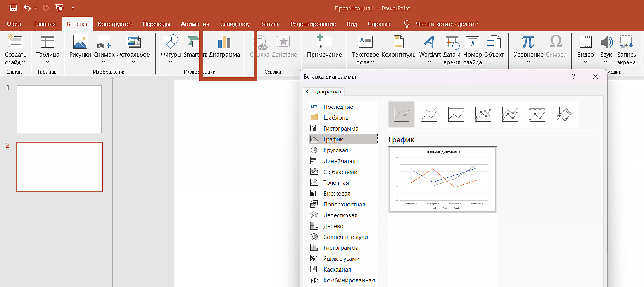
Task: Select Последние in chart type list
Action: [343, 107]
